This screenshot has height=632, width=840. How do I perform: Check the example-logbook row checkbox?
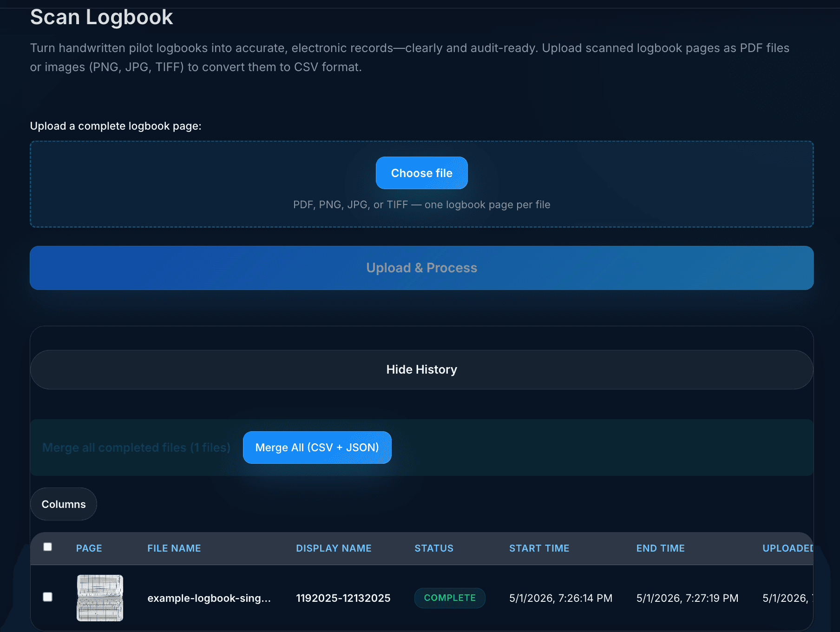click(x=48, y=597)
